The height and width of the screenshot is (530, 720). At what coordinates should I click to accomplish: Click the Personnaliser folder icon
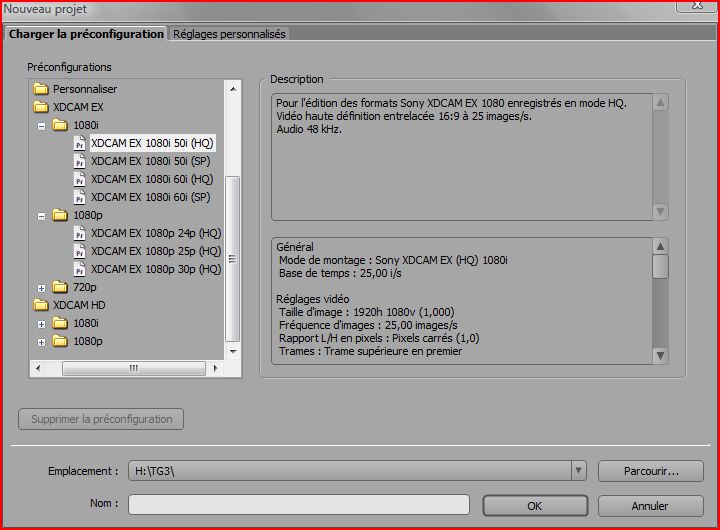pyautogui.click(x=41, y=89)
